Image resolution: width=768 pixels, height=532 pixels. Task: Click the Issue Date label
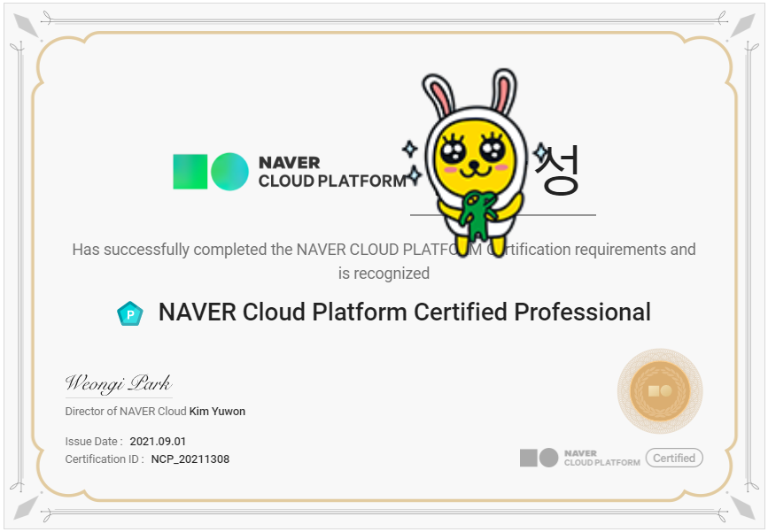click(x=94, y=442)
